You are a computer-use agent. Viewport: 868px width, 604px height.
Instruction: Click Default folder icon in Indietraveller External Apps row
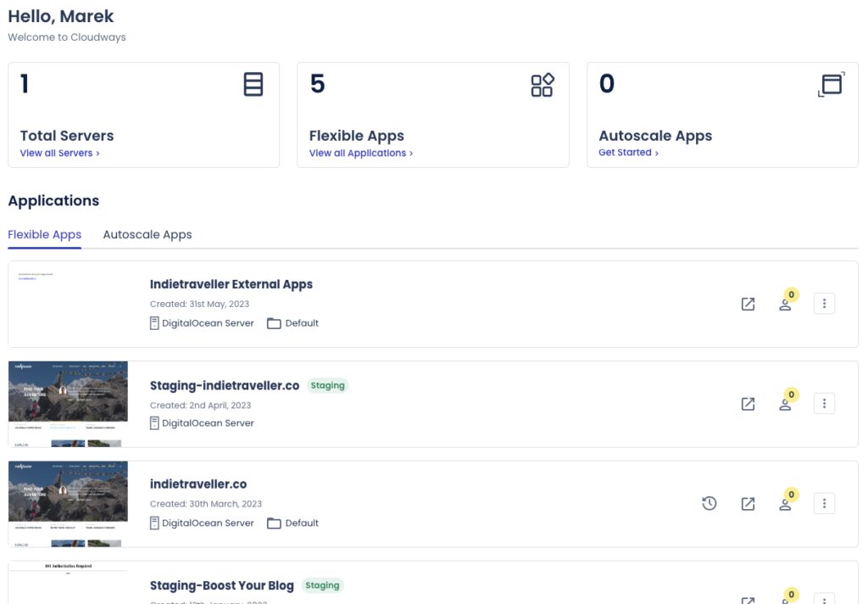pyautogui.click(x=274, y=323)
